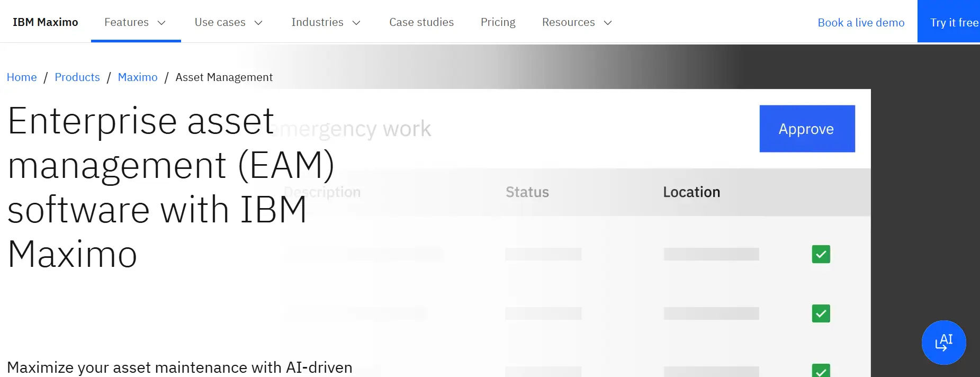980x377 pixels.
Task: Click the Enterprise asset management heading
Action: click(171, 188)
